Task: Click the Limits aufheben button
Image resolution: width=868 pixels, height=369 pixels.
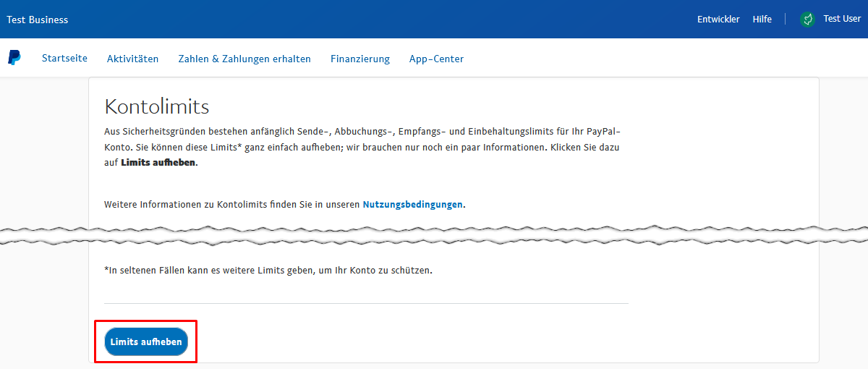Action: click(x=146, y=342)
